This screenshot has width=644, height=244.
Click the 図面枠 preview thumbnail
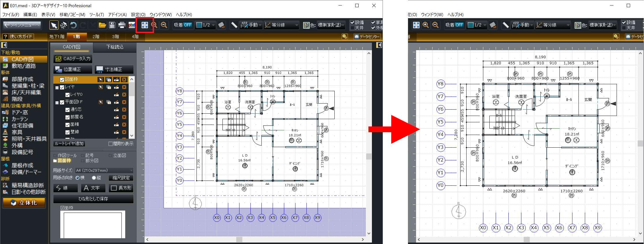(x=93, y=224)
